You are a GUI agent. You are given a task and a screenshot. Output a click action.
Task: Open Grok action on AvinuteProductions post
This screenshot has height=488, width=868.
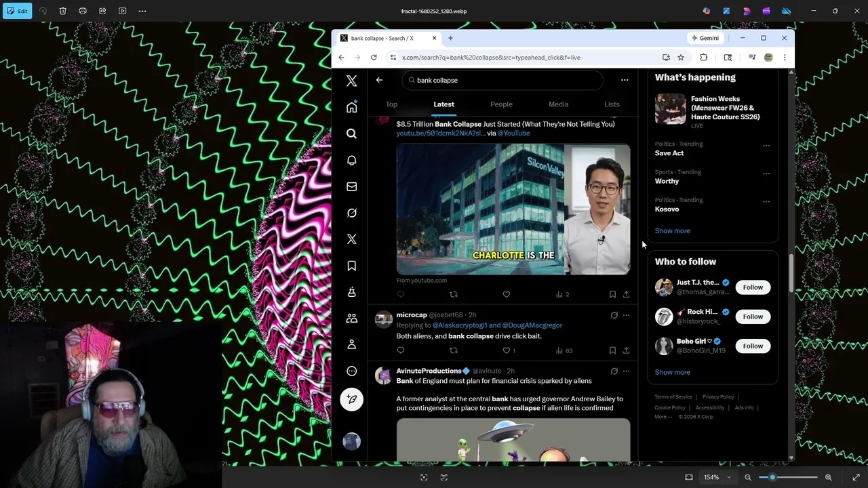614,371
